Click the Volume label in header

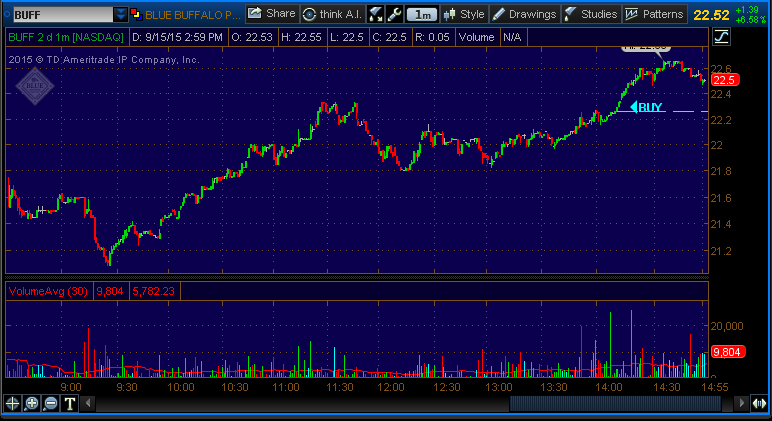[x=477, y=37]
